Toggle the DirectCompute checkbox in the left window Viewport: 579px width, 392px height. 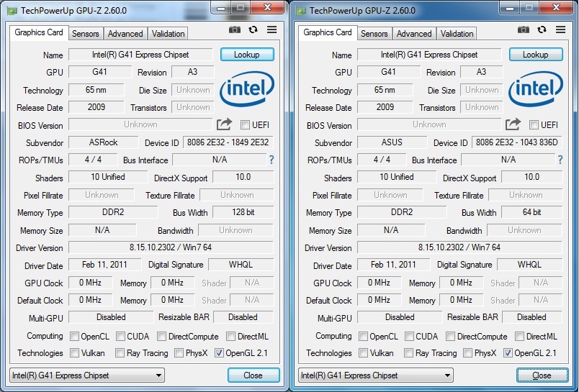click(161, 337)
